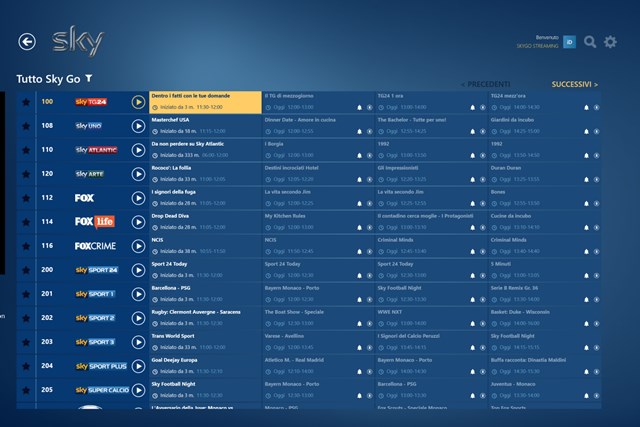
Task: Click record icon for Gli Impressionisti
Action: coord(483,180)
